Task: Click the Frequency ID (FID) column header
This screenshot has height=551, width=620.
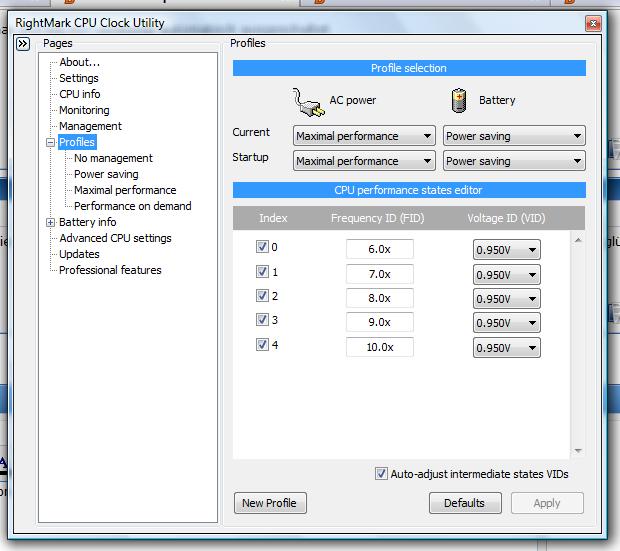Action: [x=378, y=218]
